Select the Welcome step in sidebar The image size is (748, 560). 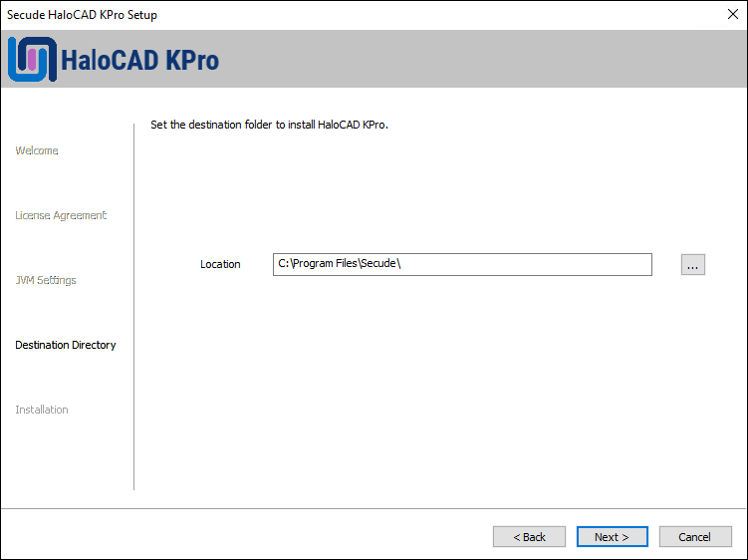tap(37, 150)
